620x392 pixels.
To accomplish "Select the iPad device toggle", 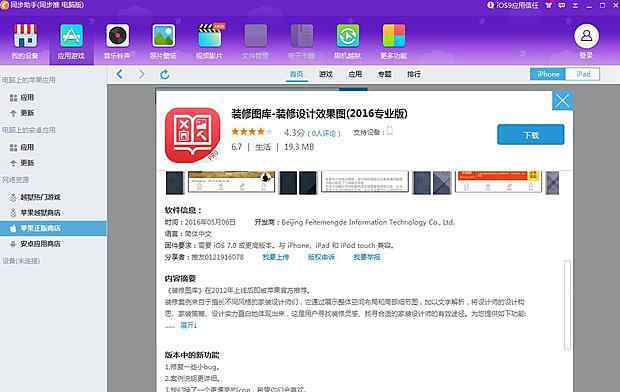I will point(582,74).
